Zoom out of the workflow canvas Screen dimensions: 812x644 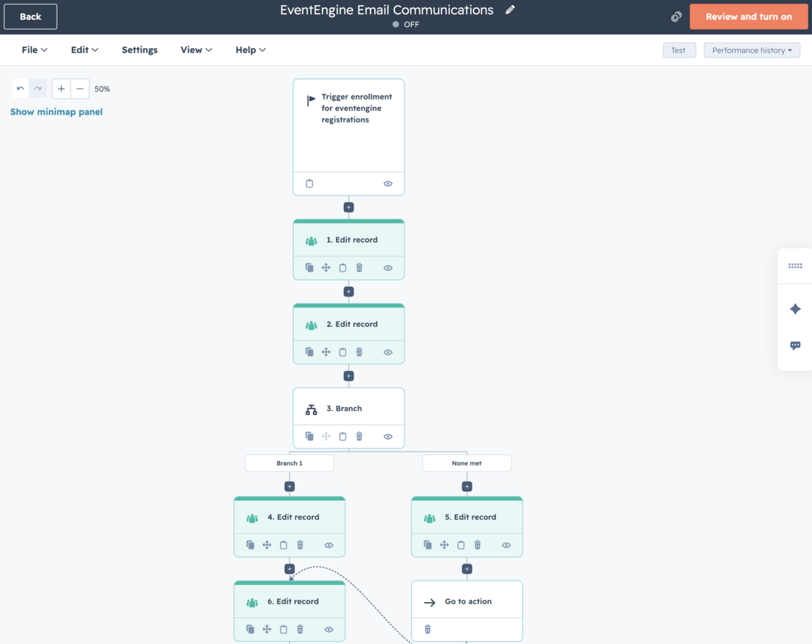coord(80,89)
